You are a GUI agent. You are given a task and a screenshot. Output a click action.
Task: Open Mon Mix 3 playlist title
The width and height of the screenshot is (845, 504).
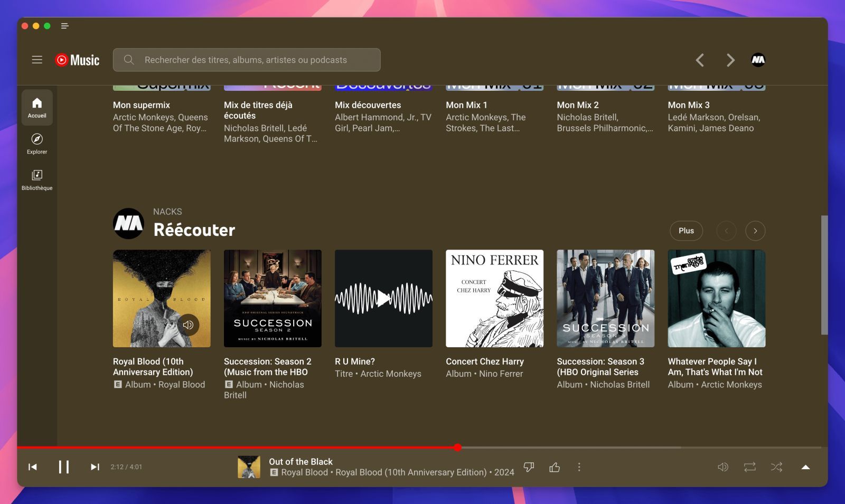[x=689, y=105]
